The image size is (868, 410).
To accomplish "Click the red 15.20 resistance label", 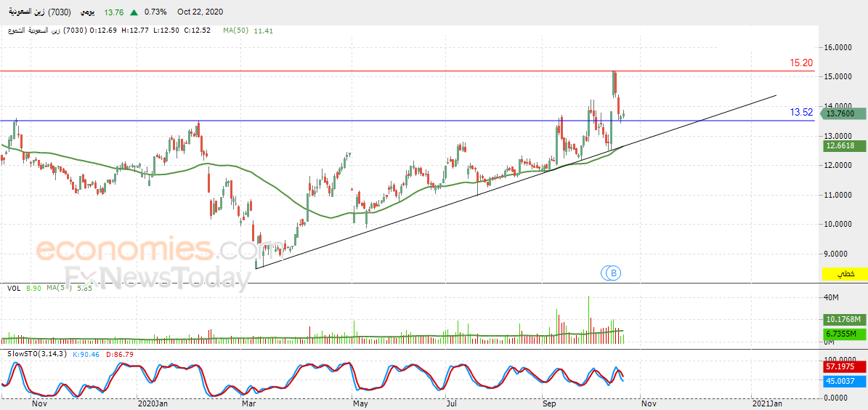I will pos(801,63).
